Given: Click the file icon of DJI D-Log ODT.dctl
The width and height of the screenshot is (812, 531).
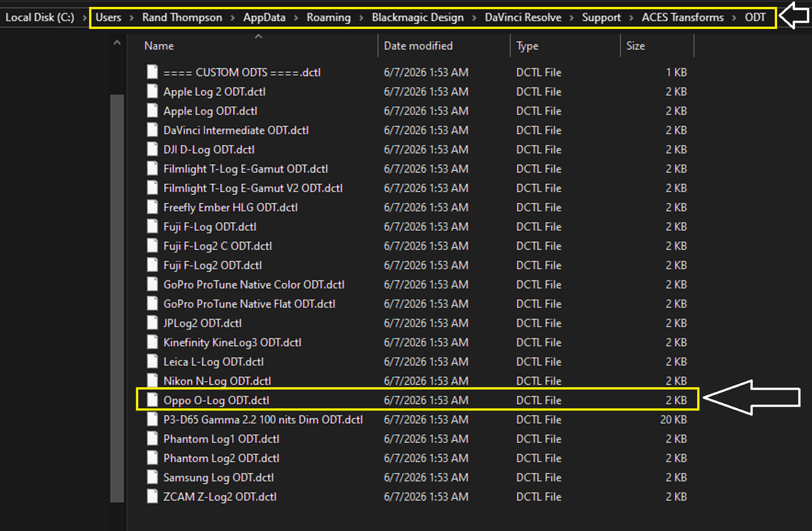Looking at the screenshot, I should click(152, 149).
